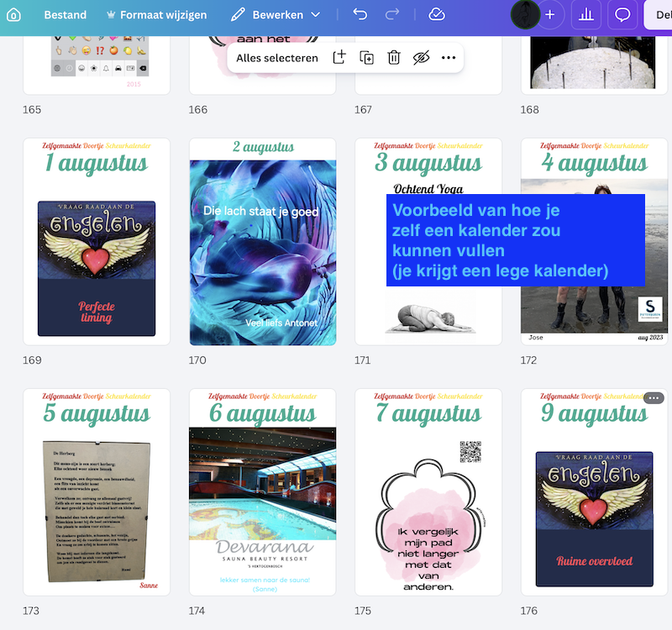
Task: Select the 6 augustus sauna page thumbnail
Action: 262,491
